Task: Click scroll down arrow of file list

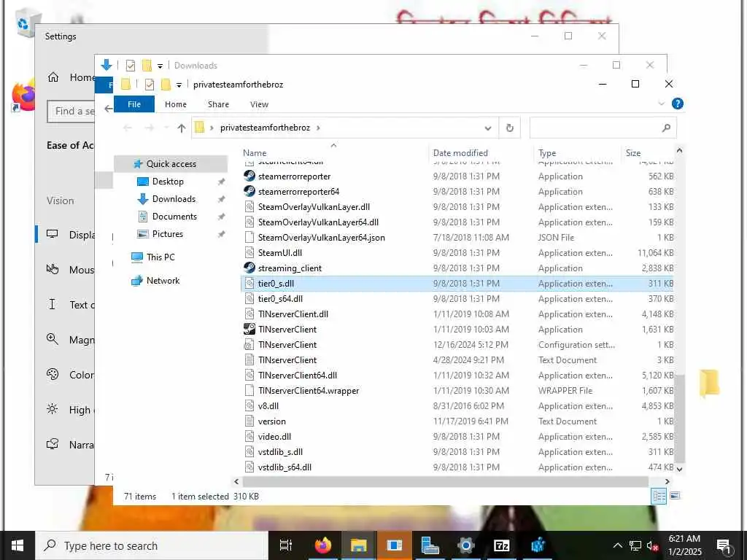Action: [679, 469]
